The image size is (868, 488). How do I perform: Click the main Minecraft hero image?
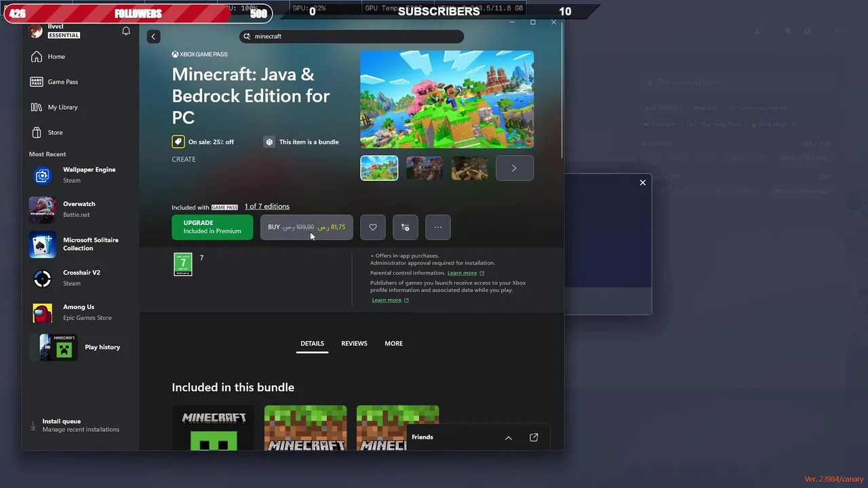pyautogui.click(x=447, y=99)
